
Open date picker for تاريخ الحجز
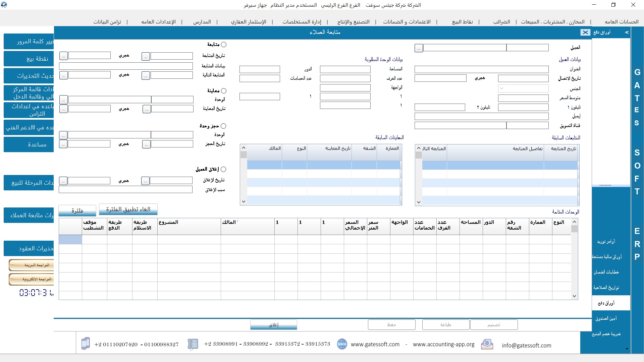pyautogui.click(x=146, y=144)
